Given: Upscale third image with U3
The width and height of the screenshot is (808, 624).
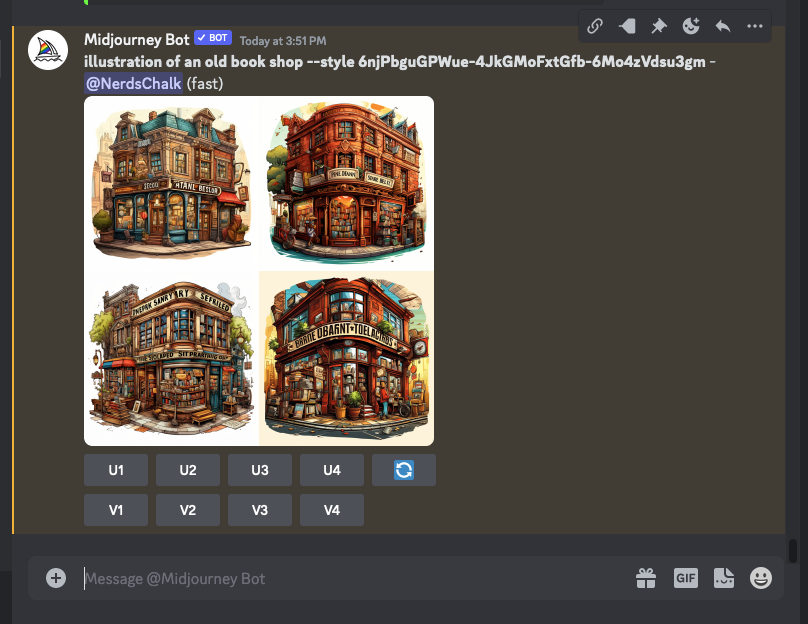Looking at the screenshot, I should (260, 470).
